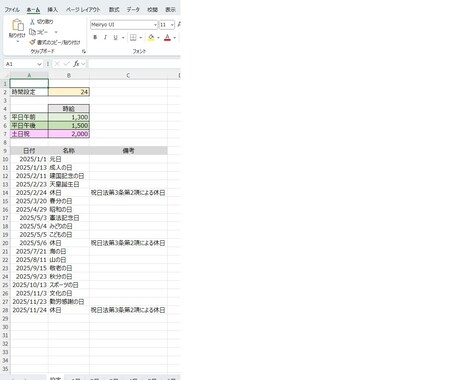The height and width of the screenshot is (380, 460).
Task: Select the 土日祝 cell
Action: 29,134
